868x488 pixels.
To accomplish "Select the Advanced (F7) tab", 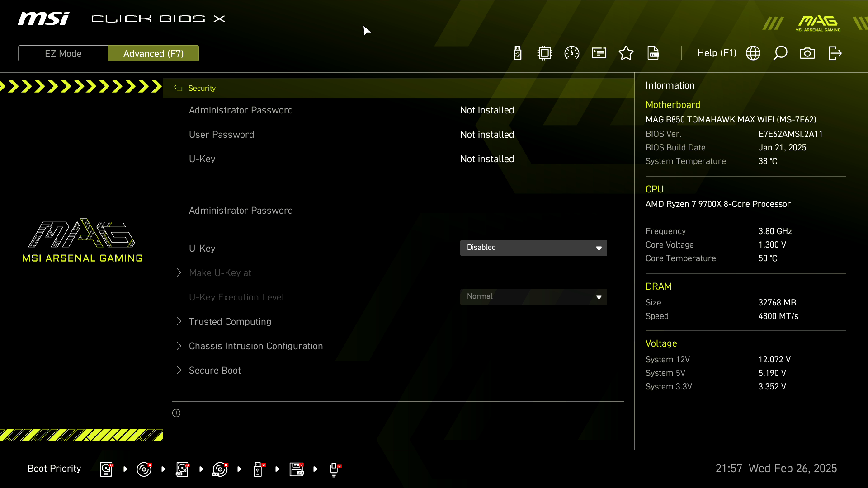I will 153,53.
